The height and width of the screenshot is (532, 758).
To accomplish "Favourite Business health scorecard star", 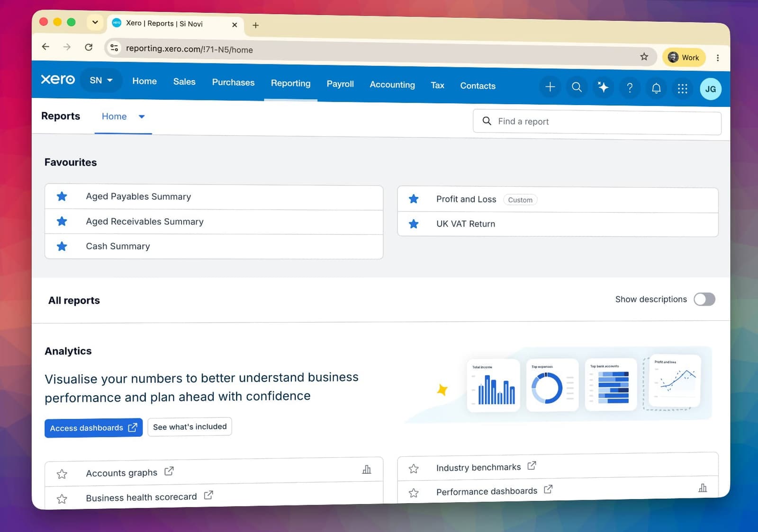I will tap(62, 499).
